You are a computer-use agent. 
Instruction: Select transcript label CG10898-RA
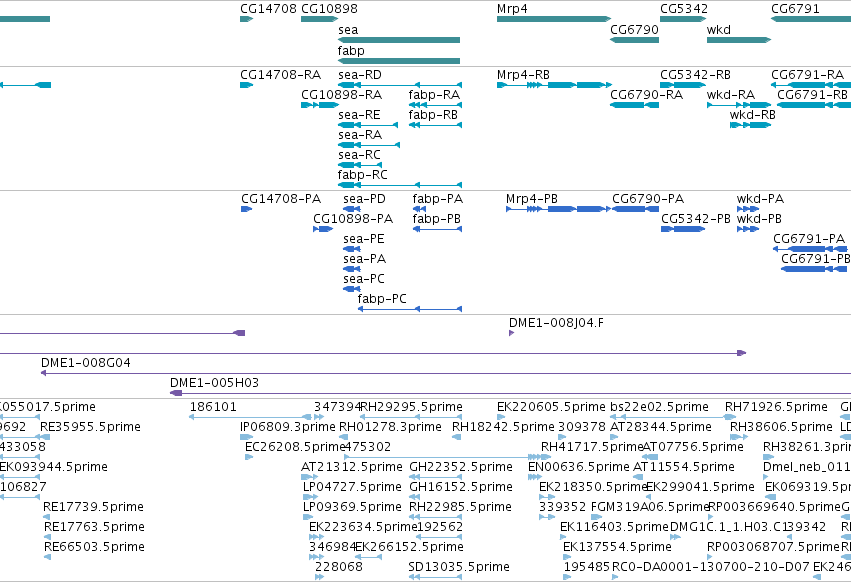[x=341, y=95]
